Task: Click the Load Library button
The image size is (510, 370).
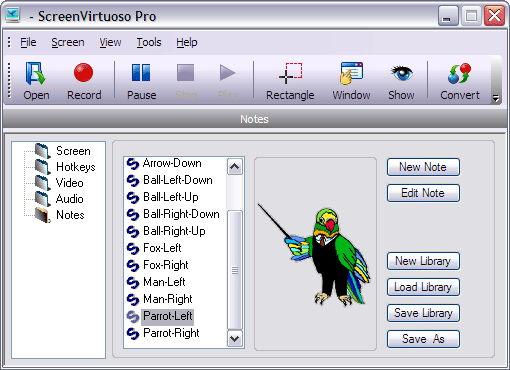Action: point(423,287)
